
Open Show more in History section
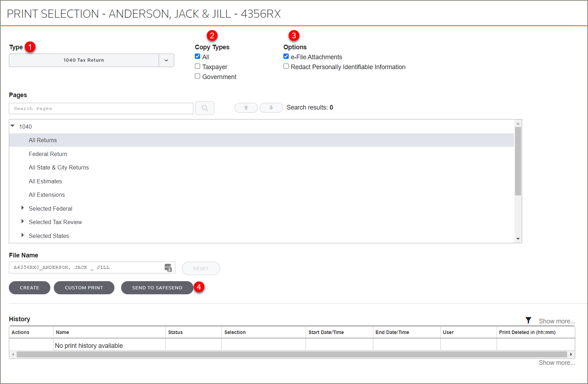coord(556,321)
